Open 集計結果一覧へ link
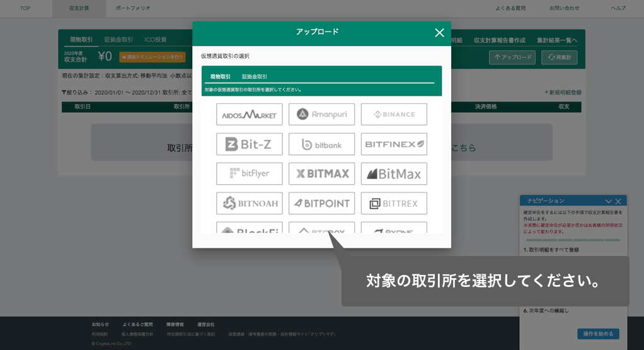Image resolution: width=644 pixels, height=350 pixels. pos(557,40)
